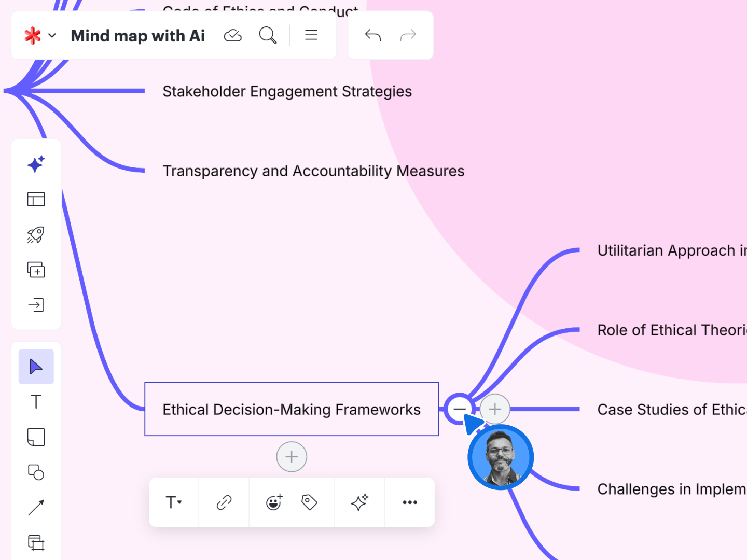The image size is (747, 560).
Task: Add a tag to the Frameworks node
Action: tap(309, 502)
